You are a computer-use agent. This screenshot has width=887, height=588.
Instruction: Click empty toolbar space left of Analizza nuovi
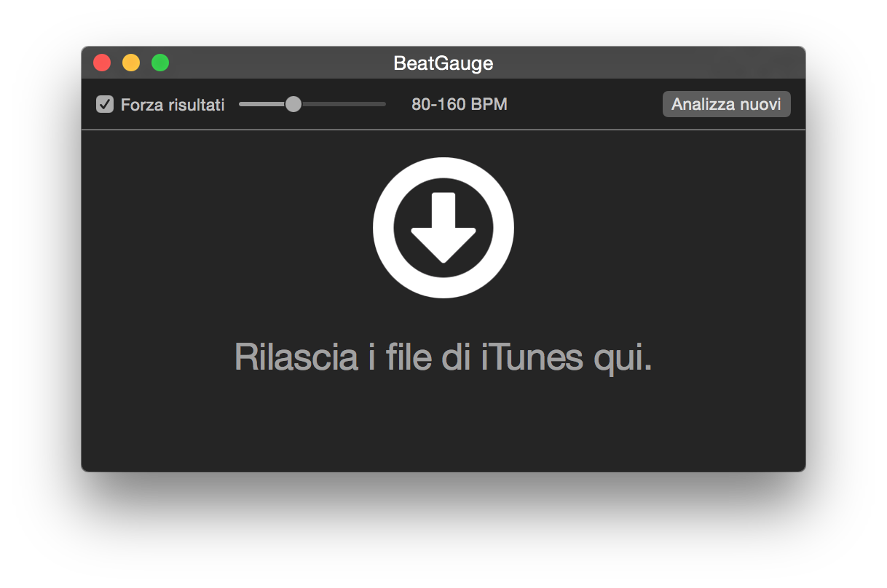tap(583, 104)
